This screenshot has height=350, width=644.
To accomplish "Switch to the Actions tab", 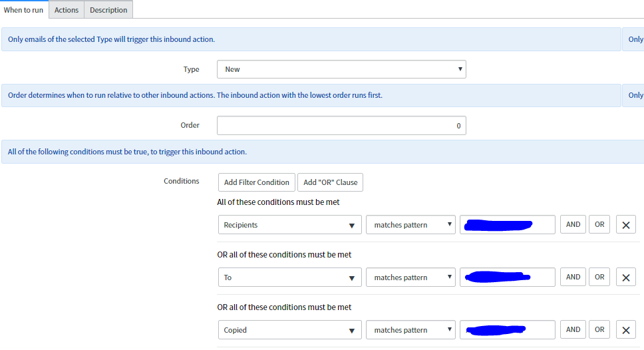I will [66, 10].
